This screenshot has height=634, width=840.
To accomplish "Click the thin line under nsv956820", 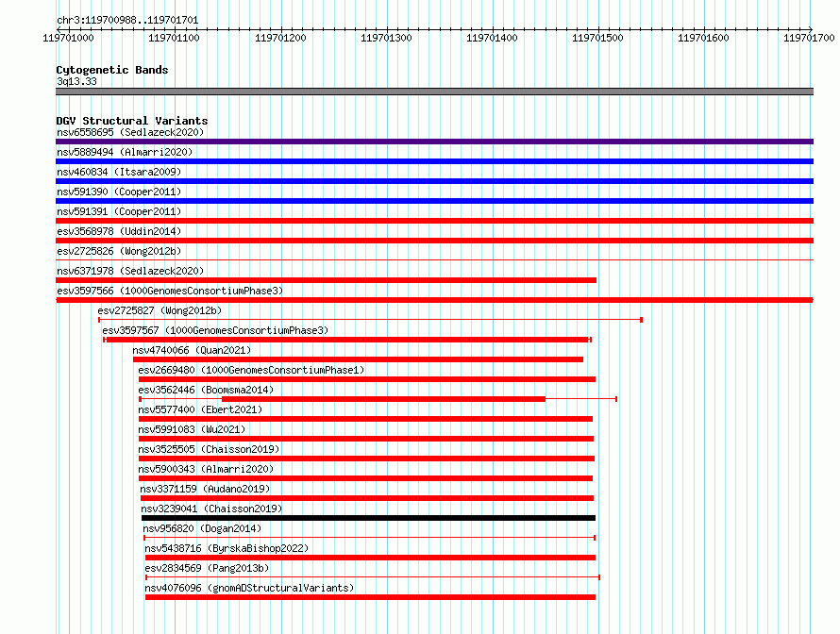I will (370, 538).
